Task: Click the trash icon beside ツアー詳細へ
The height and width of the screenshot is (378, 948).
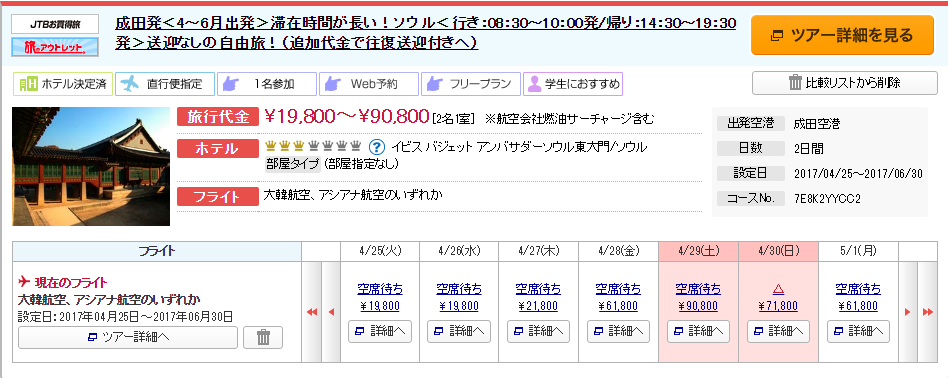Action: 263,337
